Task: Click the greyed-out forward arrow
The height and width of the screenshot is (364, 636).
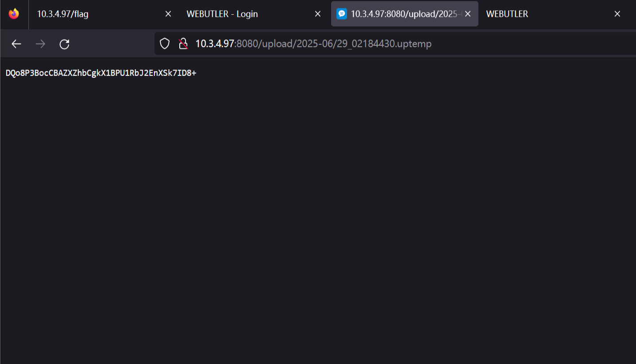Action: pos(40,44)
